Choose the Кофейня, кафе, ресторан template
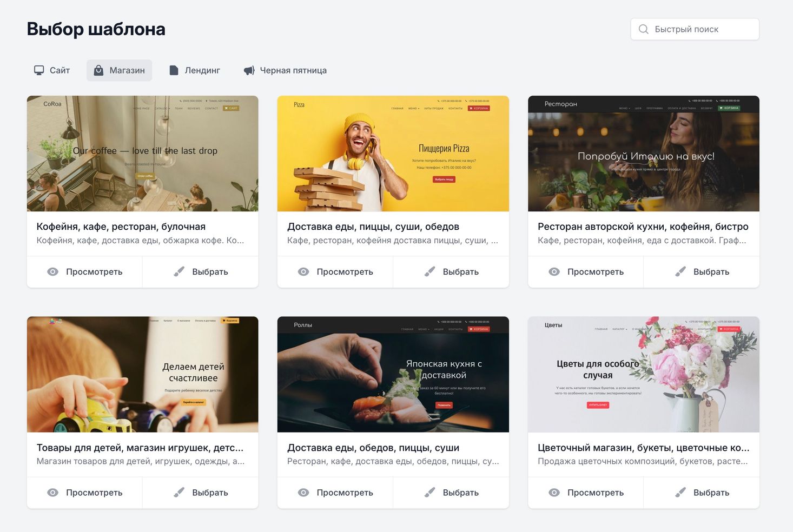The height and width of the screenshot is (532, 793). click(x=200, y=271)
